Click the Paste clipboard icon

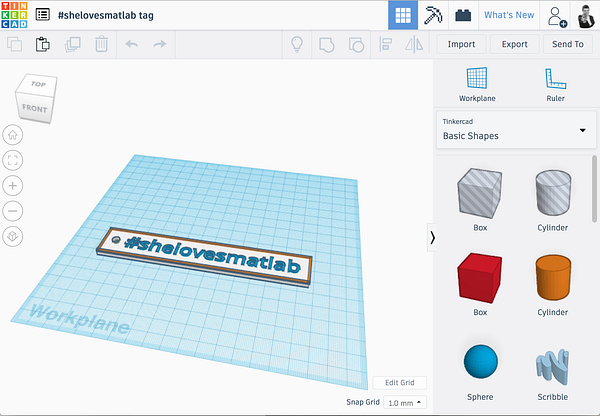43,44
